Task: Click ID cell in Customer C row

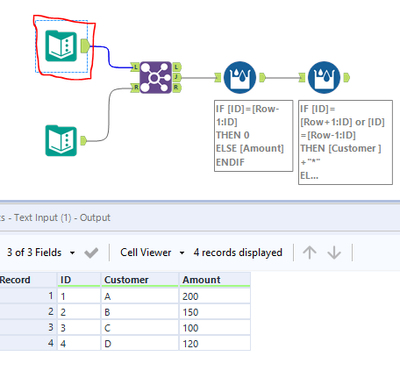Action: pos(79,328)
